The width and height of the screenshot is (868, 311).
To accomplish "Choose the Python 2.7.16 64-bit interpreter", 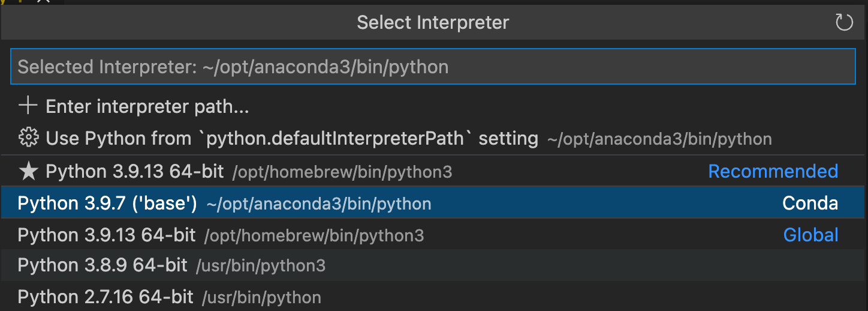I will [x=106, y=297].
